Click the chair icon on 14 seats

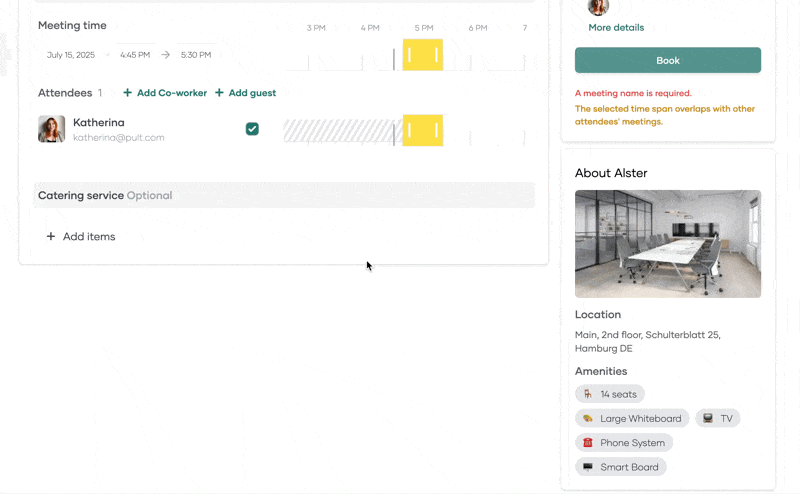point(588,394)
